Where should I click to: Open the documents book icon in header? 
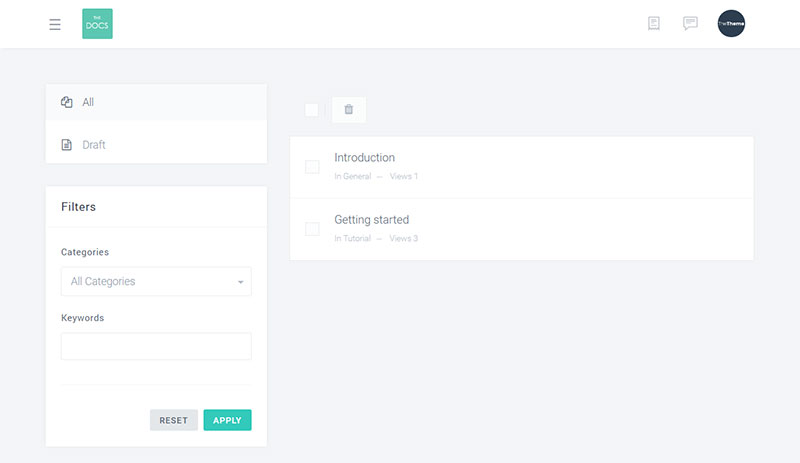click(654, 23)
